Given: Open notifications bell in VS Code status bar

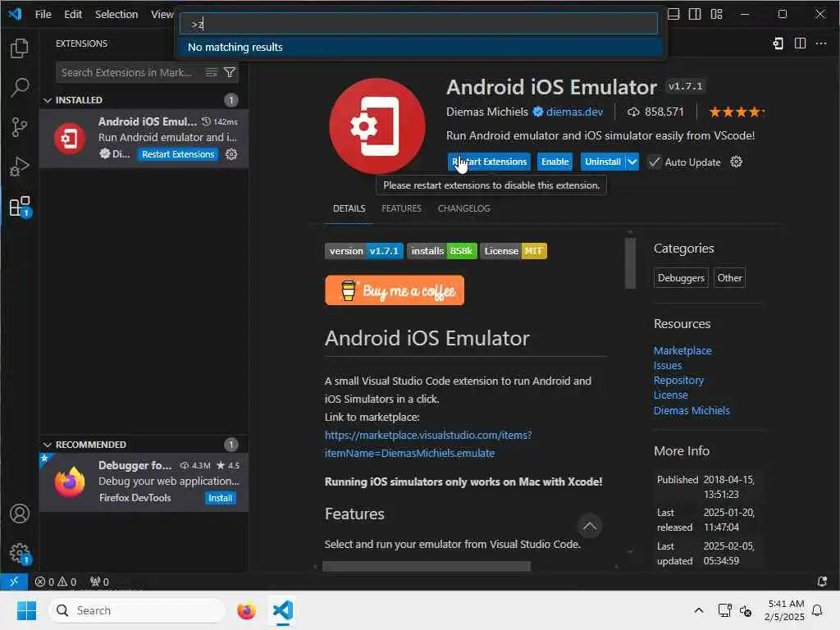Looking at the screenshot, I should (822, 582).
